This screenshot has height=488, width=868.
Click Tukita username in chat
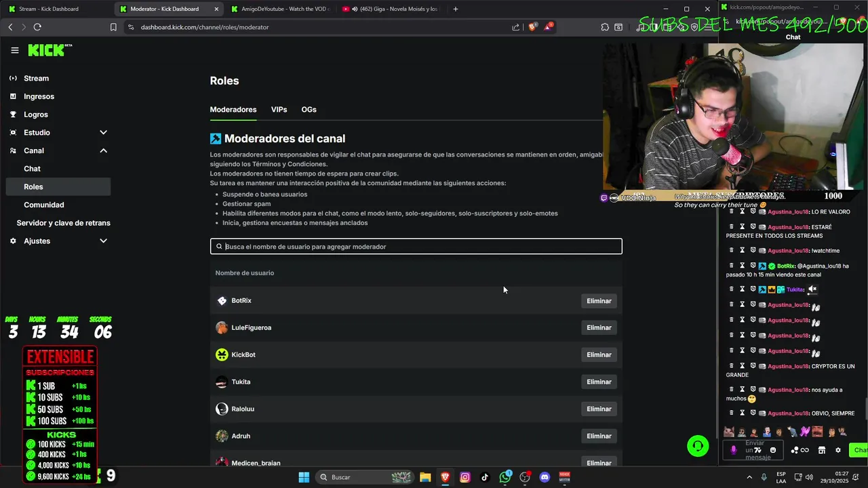pyautogui.click(x=795, y=289)
